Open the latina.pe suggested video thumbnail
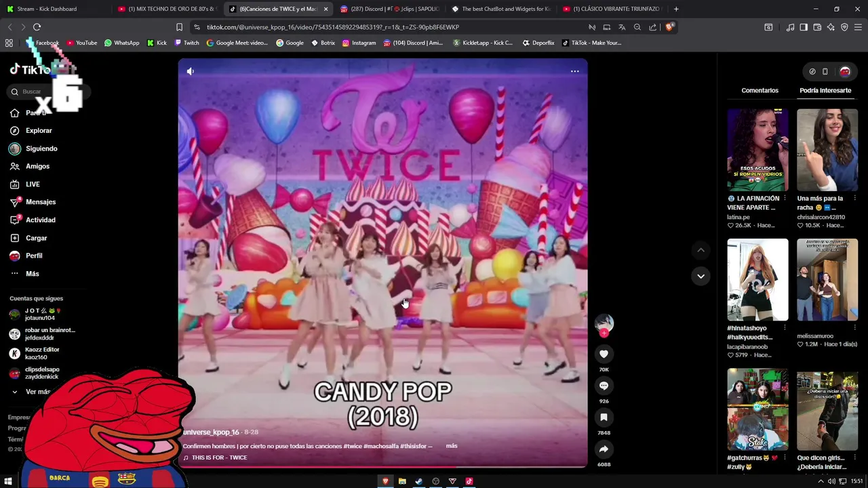The image size is (868, 488). point(757,150)
